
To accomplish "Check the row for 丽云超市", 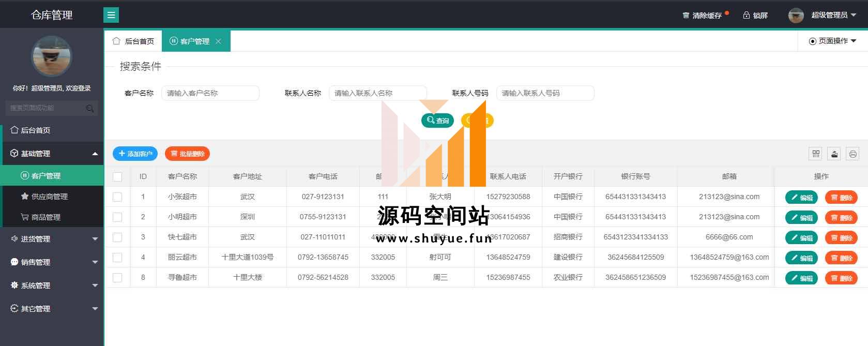I will [117, 257].
